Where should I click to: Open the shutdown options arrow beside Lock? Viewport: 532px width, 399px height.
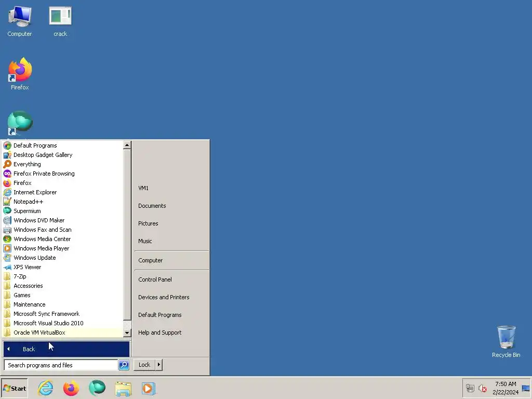tap(159, 365)
